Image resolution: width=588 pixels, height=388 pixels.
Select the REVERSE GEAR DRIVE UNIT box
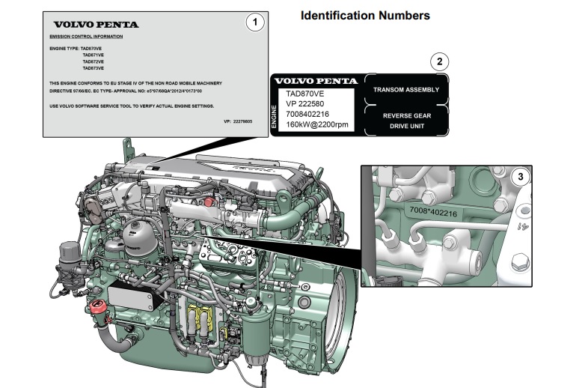407,121
